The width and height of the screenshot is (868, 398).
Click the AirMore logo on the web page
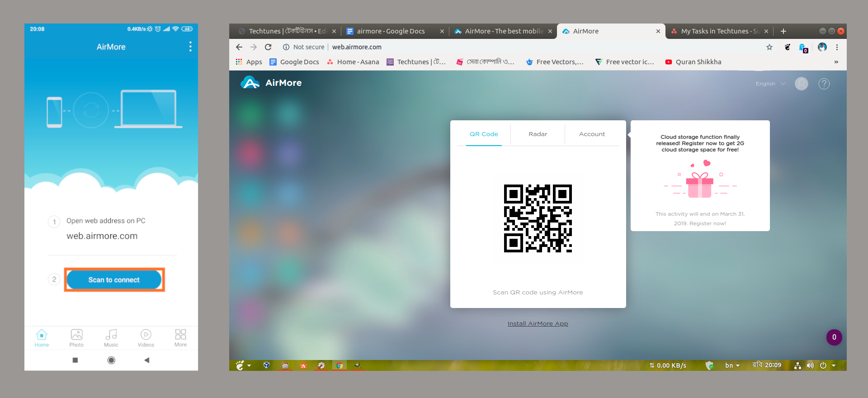tap(271, 83)
